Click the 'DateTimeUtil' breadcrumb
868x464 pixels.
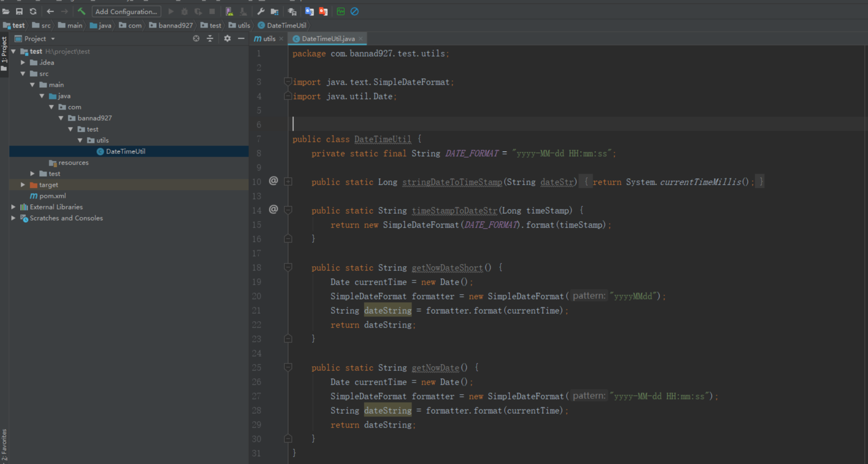282,25
